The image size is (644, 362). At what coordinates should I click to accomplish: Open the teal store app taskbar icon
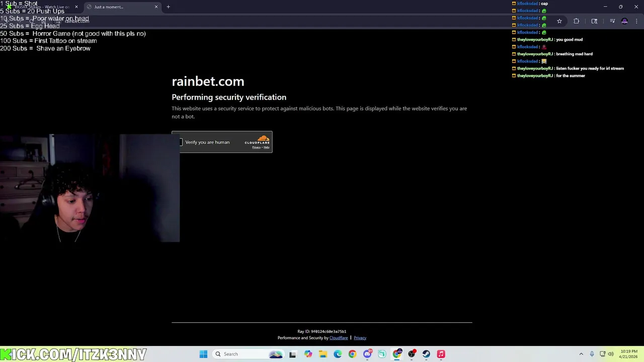click(382, 354)
